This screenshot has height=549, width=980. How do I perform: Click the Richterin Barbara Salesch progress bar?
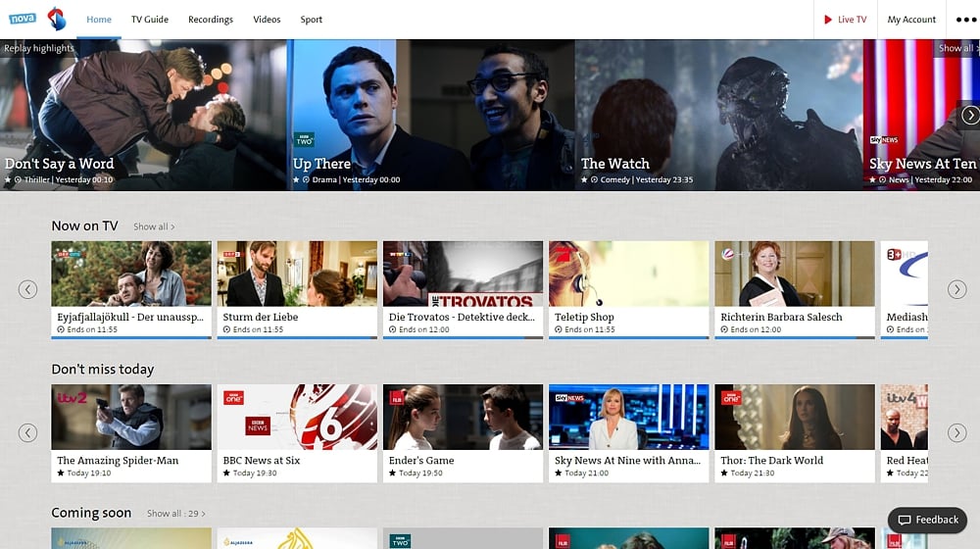[795, 337]
